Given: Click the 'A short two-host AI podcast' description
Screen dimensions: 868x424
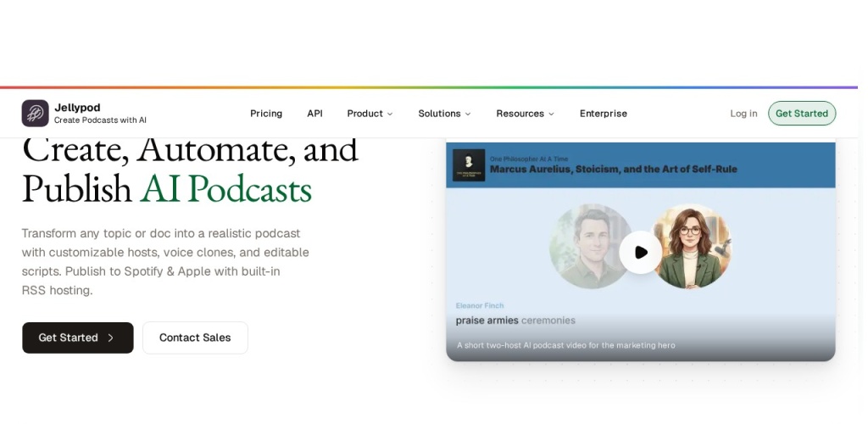Looking at the screenshot, I should (x=565, y=345).
